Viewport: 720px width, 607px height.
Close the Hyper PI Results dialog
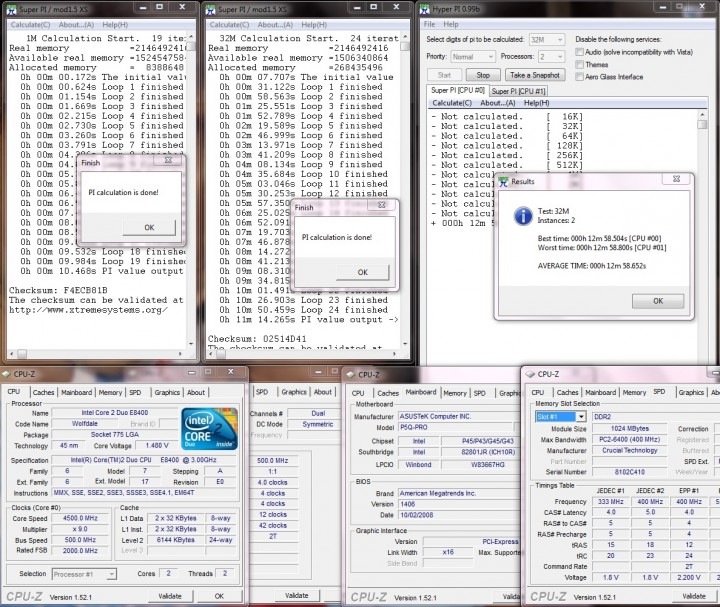676,179
